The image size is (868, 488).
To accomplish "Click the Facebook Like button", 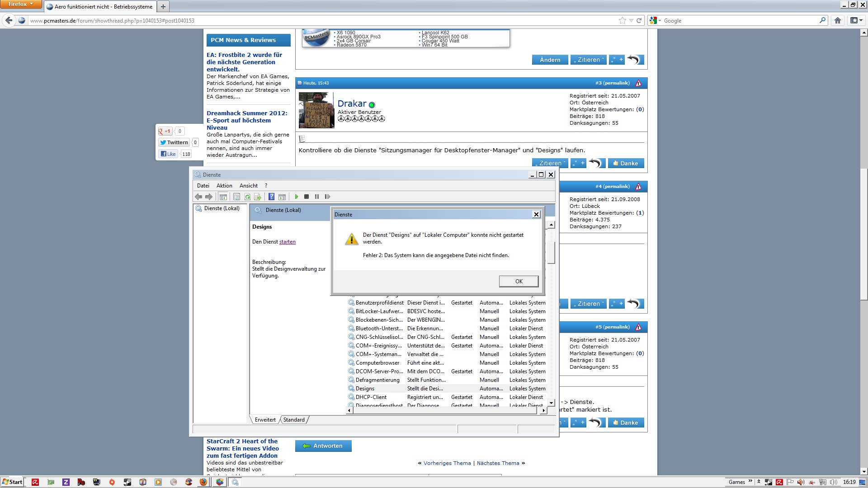I will point(168,154).
